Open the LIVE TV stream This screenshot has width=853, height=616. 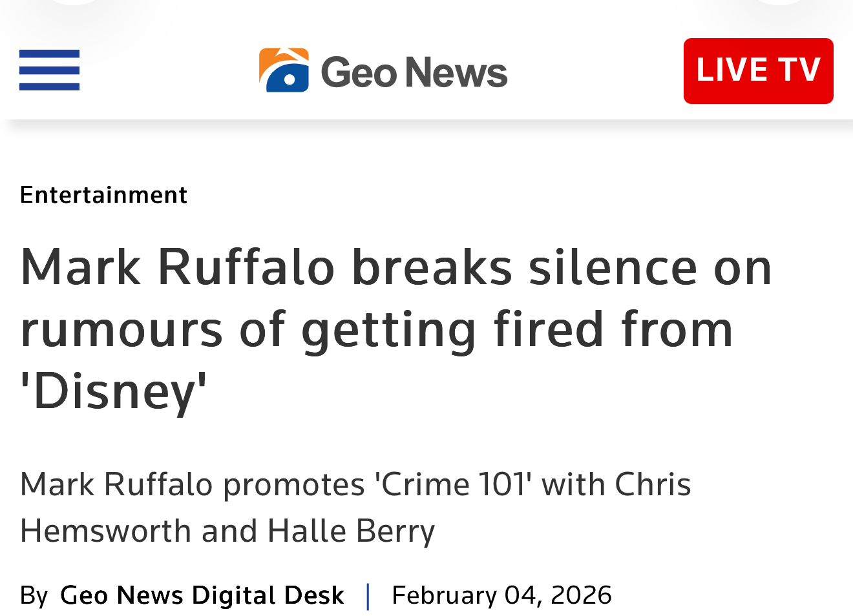pos(758,70)
